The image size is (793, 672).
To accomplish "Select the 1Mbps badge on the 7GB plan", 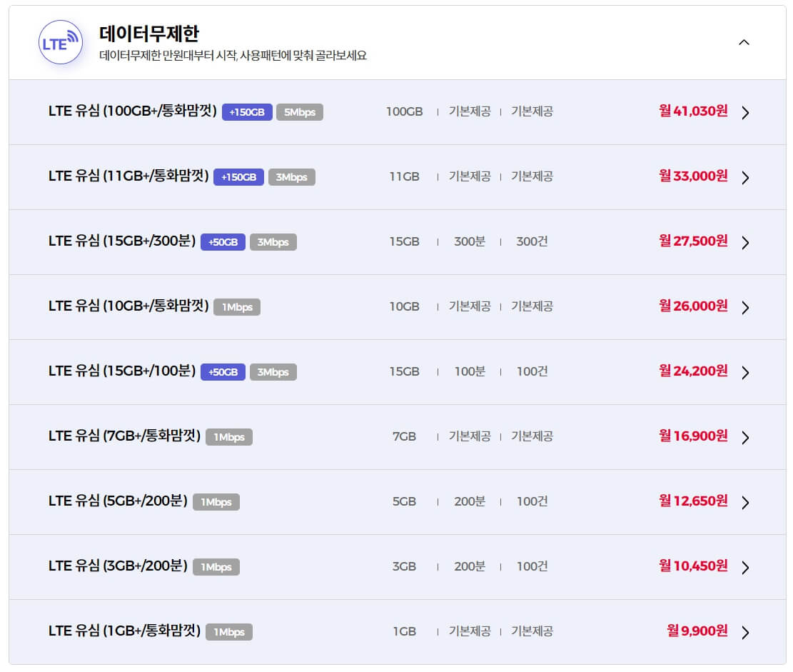I will [x=228, y=436].
